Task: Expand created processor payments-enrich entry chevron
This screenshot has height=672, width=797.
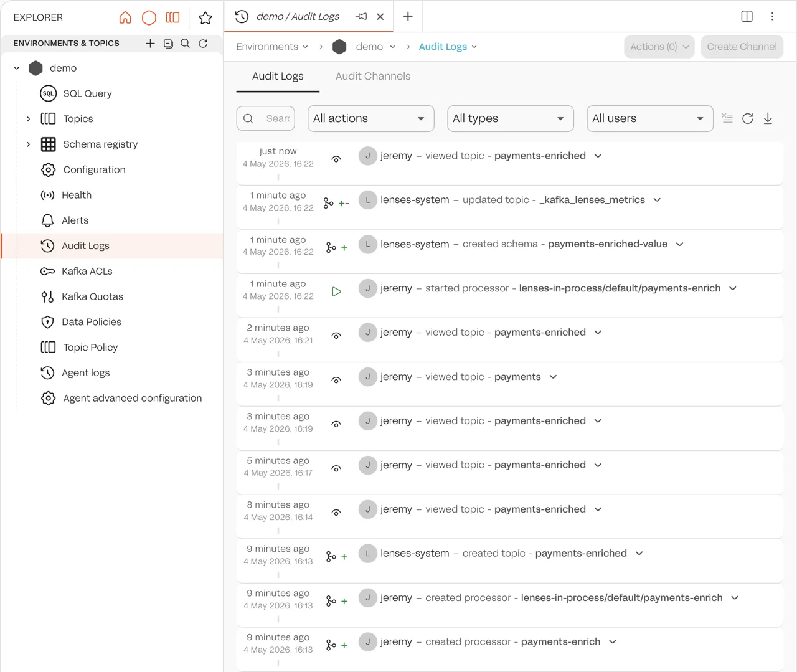Action: click(613, 641)
